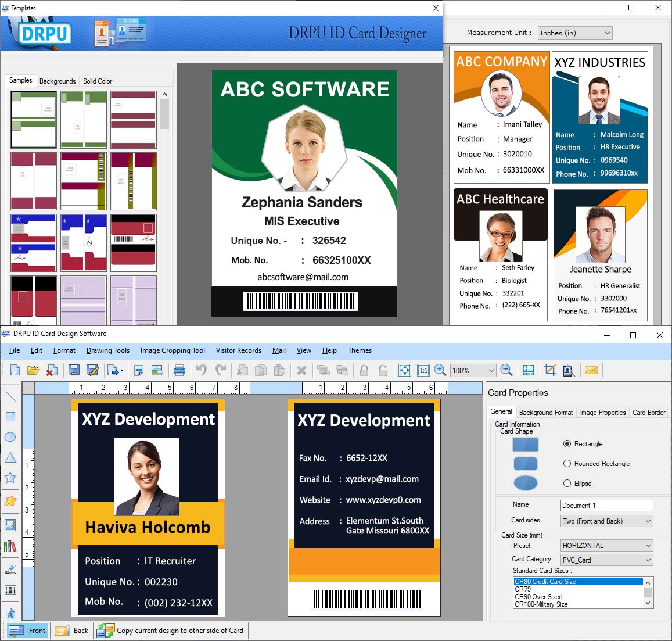Open the zoom percentage combo box

[x=473, y=370]
